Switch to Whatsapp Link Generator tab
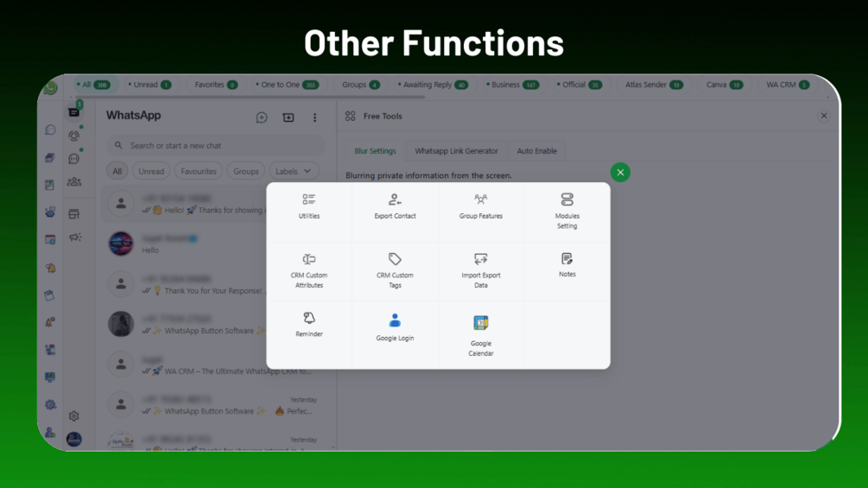The height and width of the screenshot is (488, 868). tap(456, 150)
